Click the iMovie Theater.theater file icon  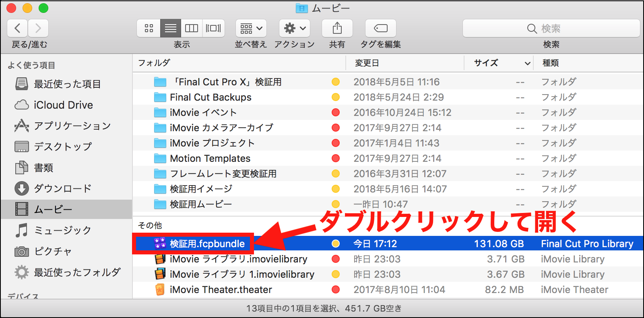point(160,289)
